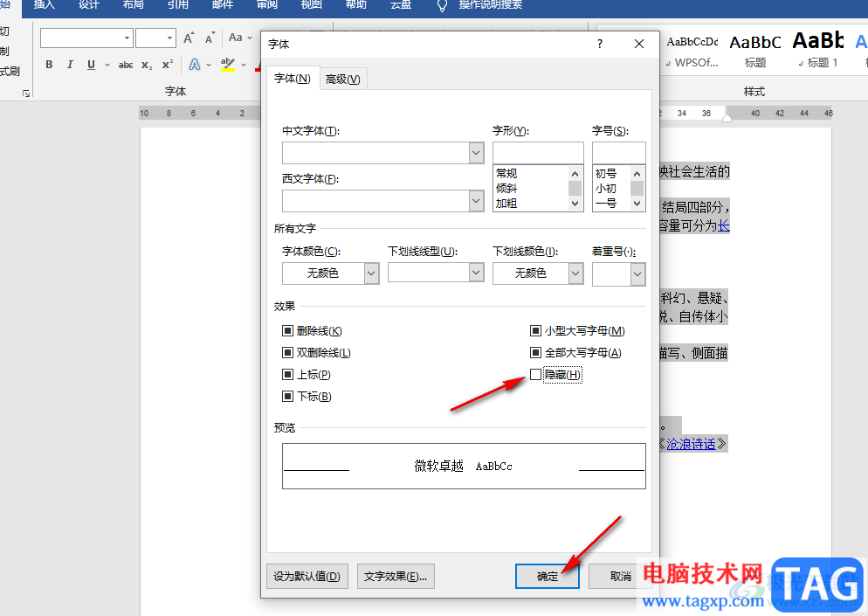
Task: Select 一号 in font size list
Action: pos(606,204)
